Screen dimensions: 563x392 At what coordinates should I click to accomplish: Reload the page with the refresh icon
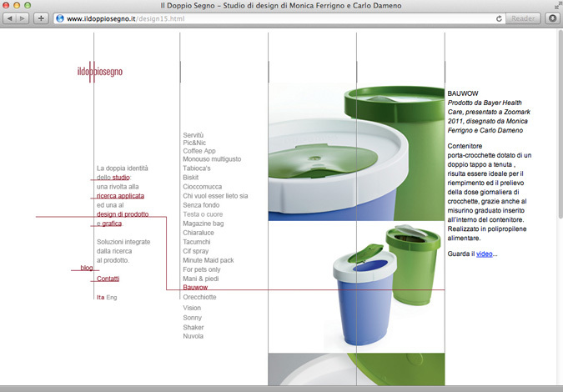(x=499, y=18)
